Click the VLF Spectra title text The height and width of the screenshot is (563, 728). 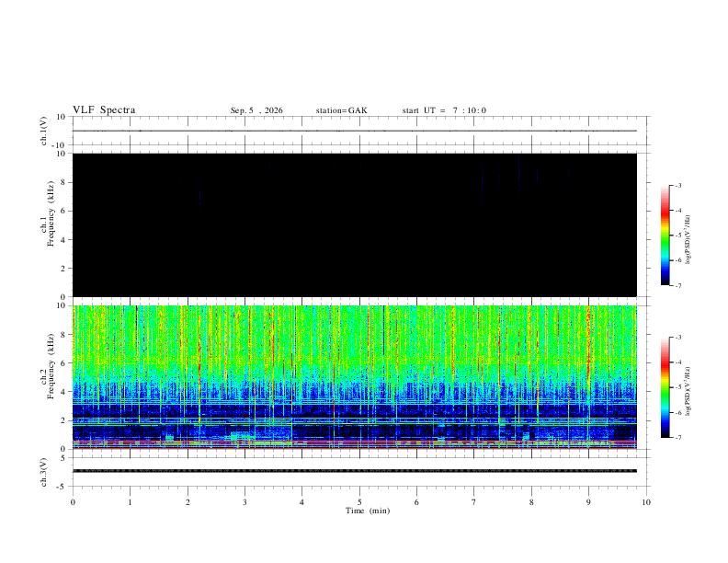pos(104,110)
